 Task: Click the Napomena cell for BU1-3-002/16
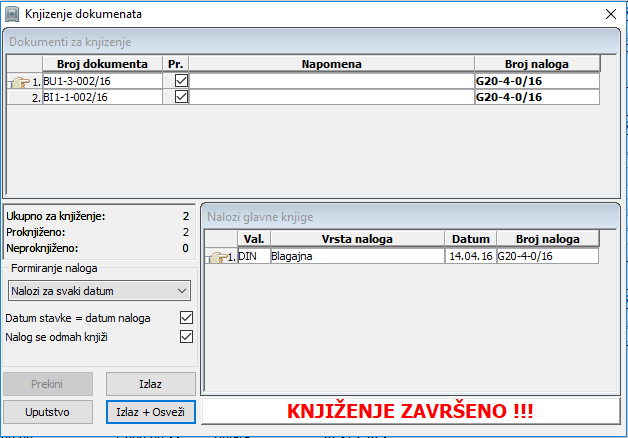(x=332, y=81)
